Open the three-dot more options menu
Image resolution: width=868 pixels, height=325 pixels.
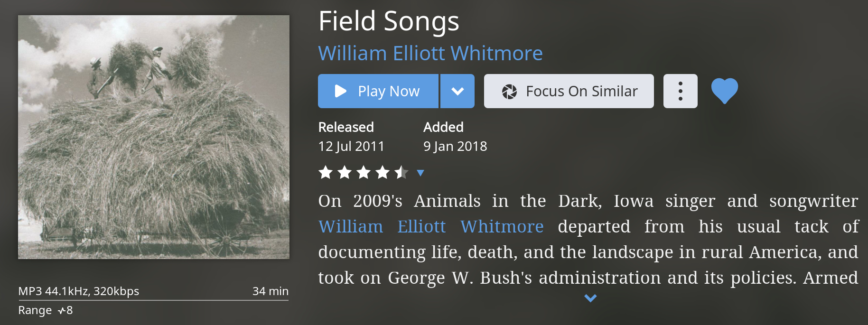pos(680,91)
